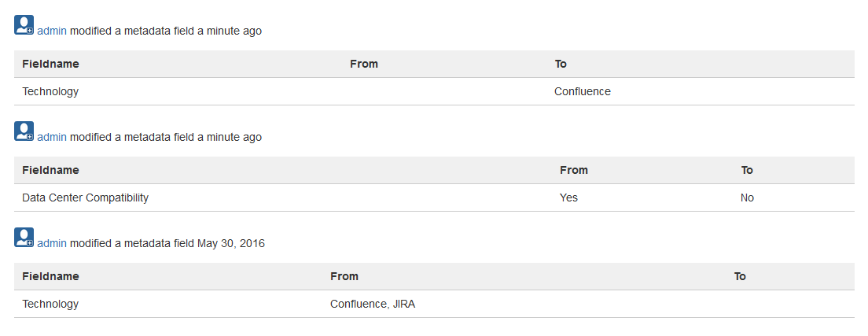868x336 pixels.
Task: Click the To header in the first table
Action: point(561,64)
